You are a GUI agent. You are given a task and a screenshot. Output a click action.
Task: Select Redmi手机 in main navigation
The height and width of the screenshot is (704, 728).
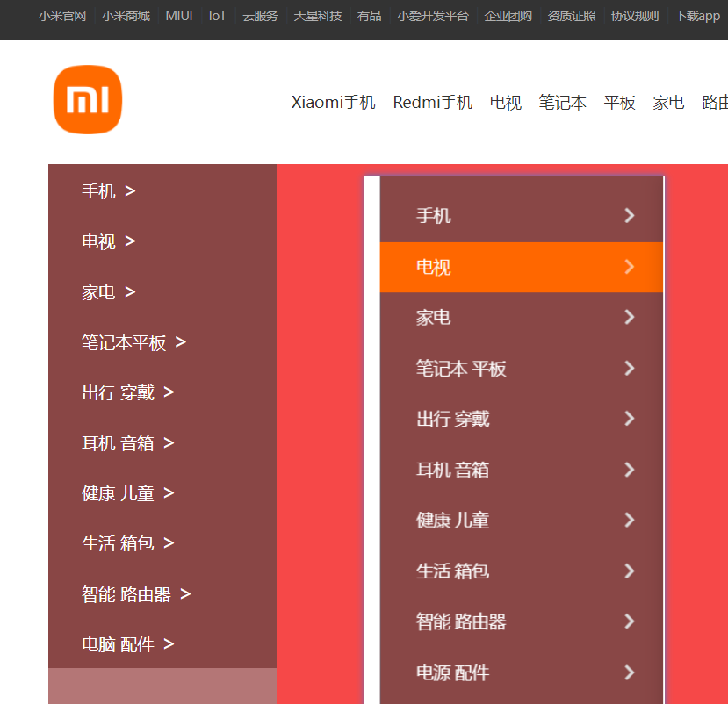tap(432, 103)
